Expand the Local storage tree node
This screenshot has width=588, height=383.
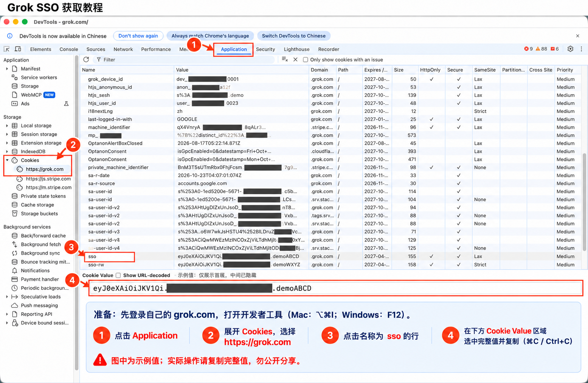[x=7, y=126]
